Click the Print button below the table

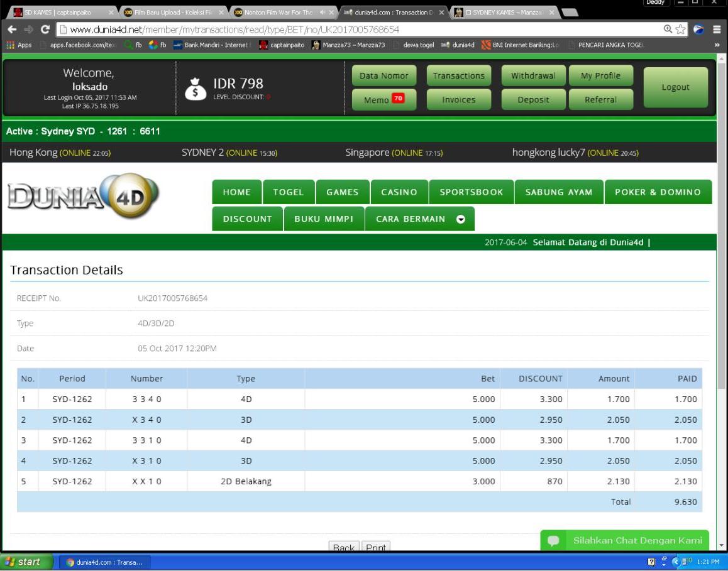tap(376, 547)
